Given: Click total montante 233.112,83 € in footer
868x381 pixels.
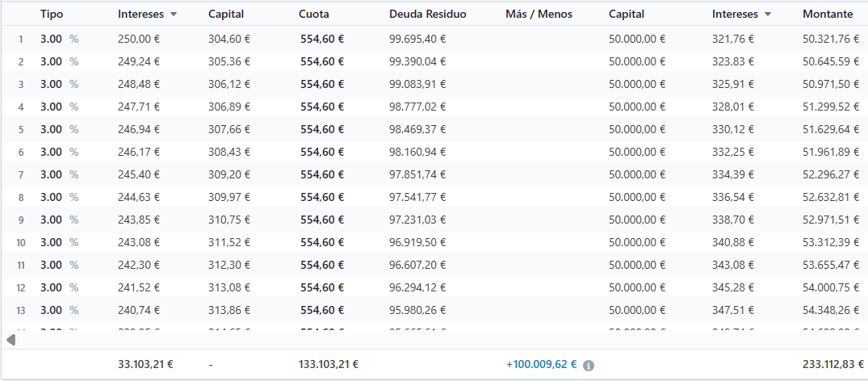Looking at the screenshot, I should 833,364.
